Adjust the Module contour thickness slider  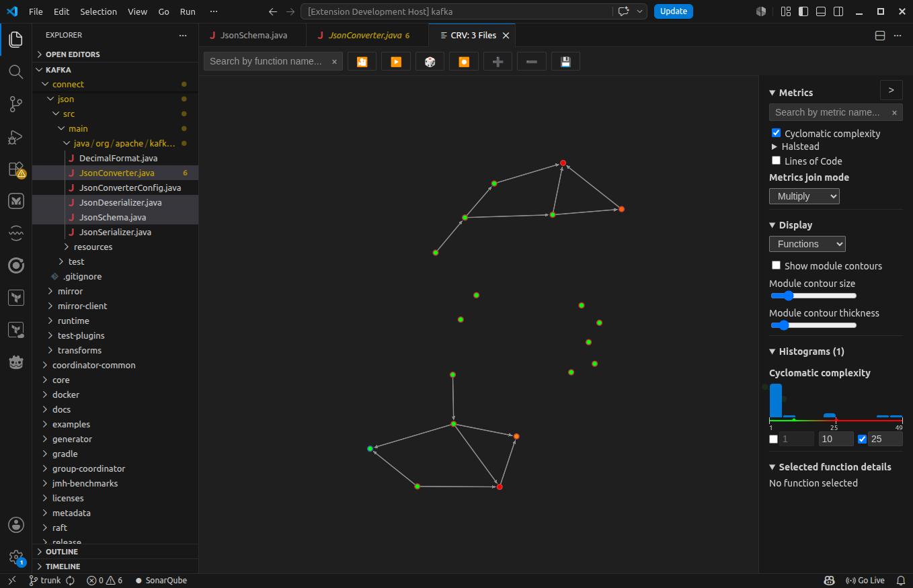(x=813, y=325)
